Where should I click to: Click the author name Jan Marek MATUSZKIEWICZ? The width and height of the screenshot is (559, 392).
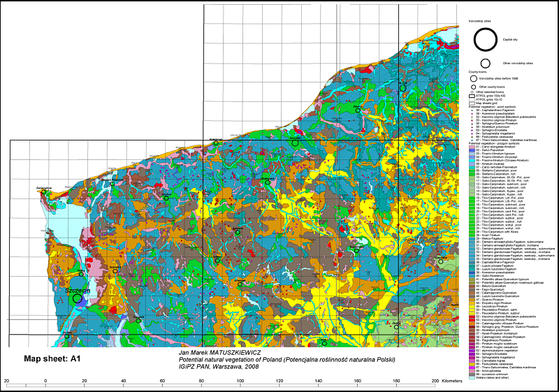tap(219, 353)
